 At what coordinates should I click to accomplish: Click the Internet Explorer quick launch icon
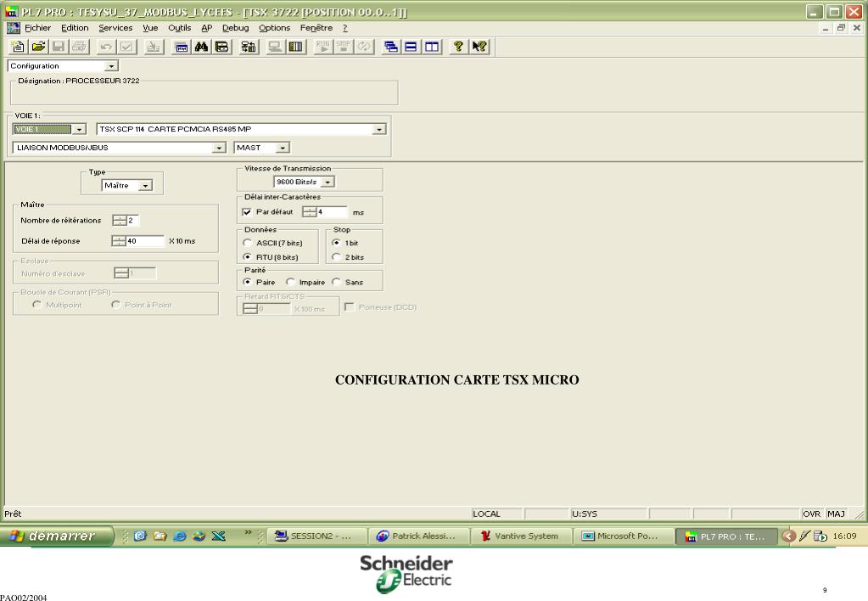tap(180, 536)
